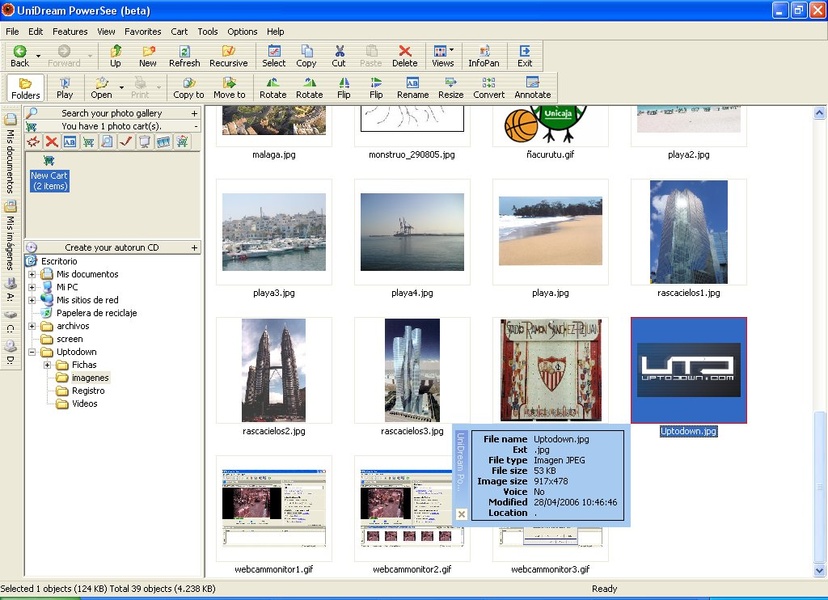Open the Features menu
Screen dimensions: 828x600
70,32
